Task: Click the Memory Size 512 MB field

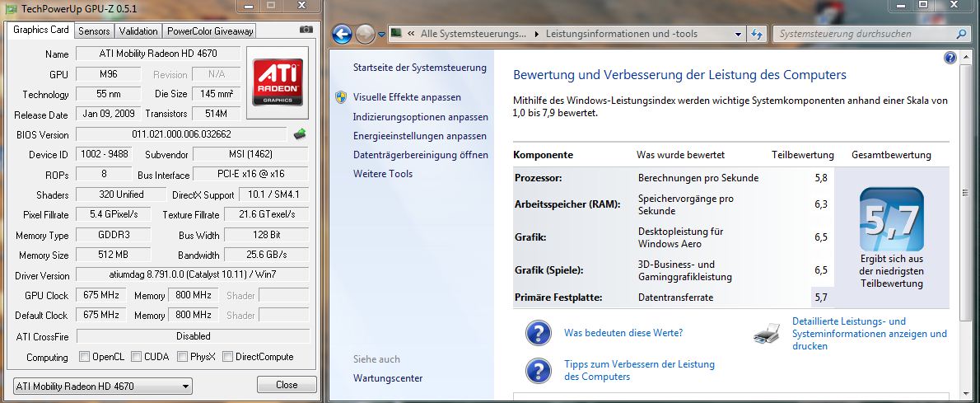Action: [113, 255]
